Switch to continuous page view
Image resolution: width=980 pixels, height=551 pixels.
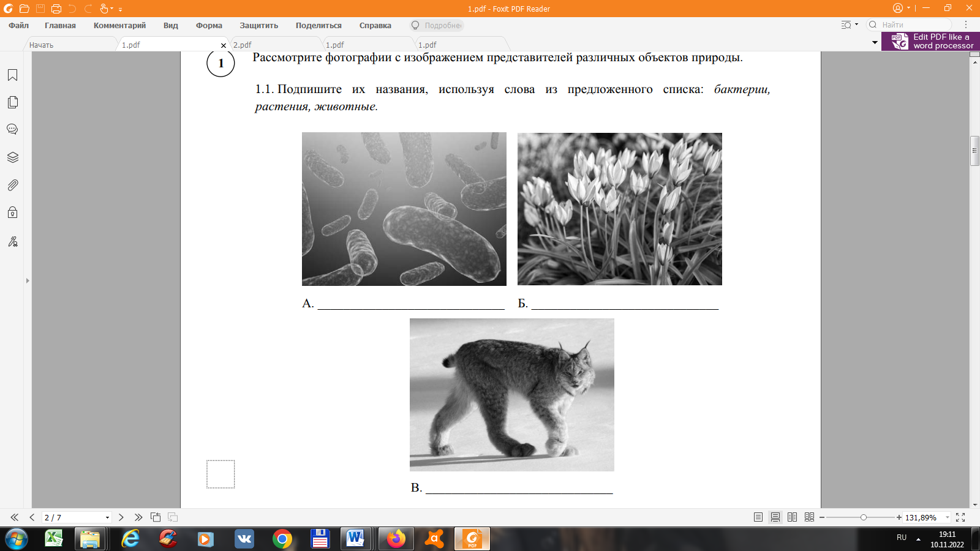(775, 517)
